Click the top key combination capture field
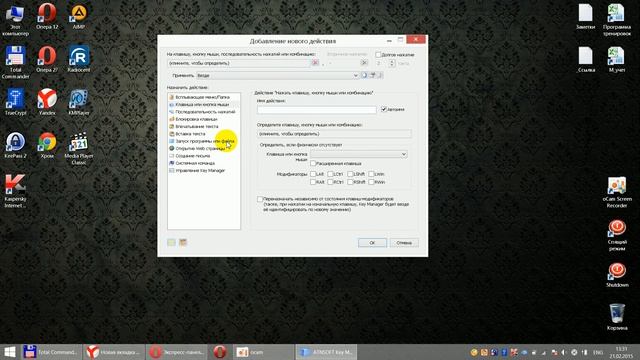 pyautogui.click(x=239, y=63)
